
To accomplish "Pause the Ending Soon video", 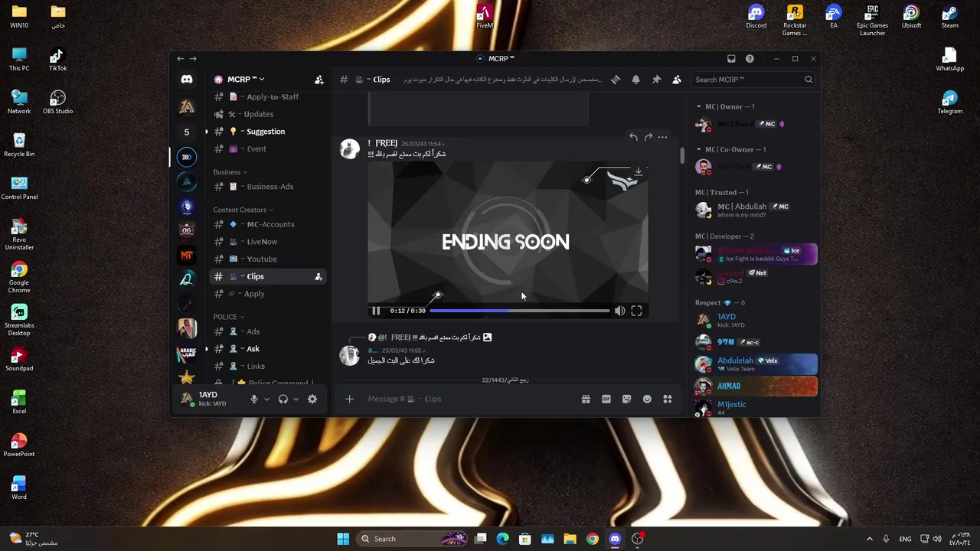I will [x=376, y=311].
